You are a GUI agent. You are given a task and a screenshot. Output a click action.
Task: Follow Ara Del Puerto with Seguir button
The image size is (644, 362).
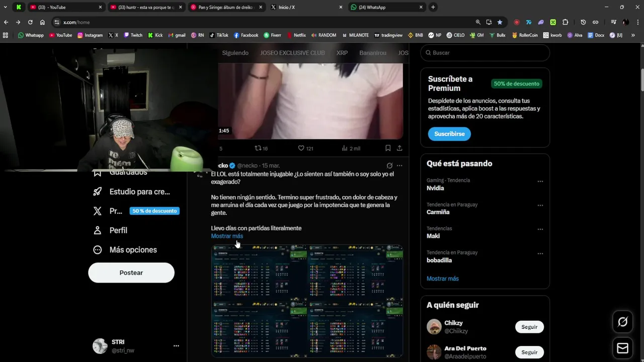coord(529,352)
